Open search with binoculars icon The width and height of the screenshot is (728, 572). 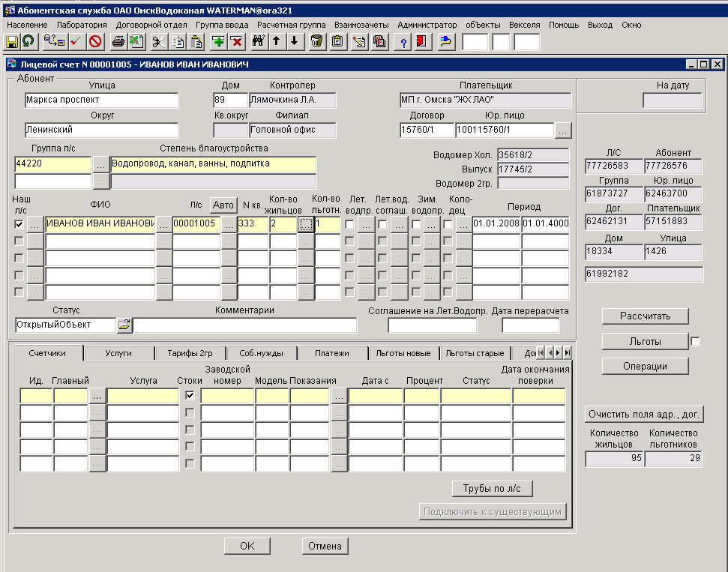point(259,41)
